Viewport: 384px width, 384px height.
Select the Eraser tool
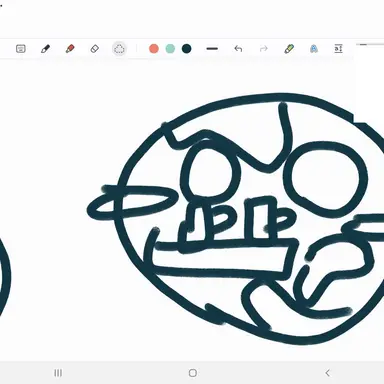[x=95, y=49]
